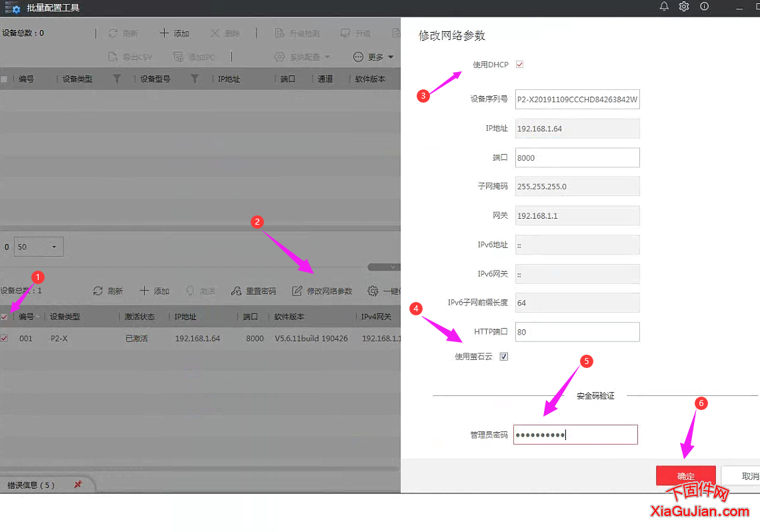760x532 pixels.
Task: Expand the 更多 dropdown arrow
Action: (x=391, y=57)
